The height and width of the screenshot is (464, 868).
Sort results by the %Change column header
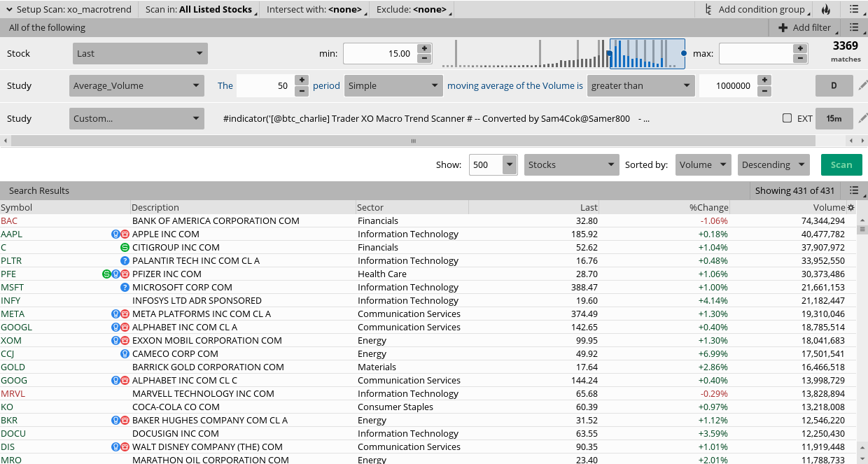pyautogui.click(x=664, y=207)
